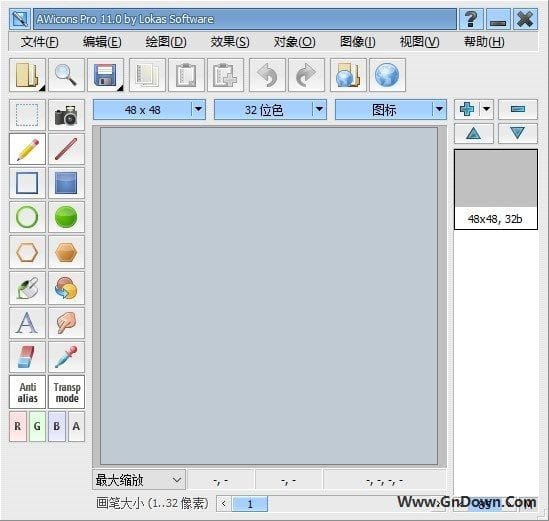Open the 最大缩放 zoom dropdown
This screenshot has height=521, width=549.
(x=139, y=480)
